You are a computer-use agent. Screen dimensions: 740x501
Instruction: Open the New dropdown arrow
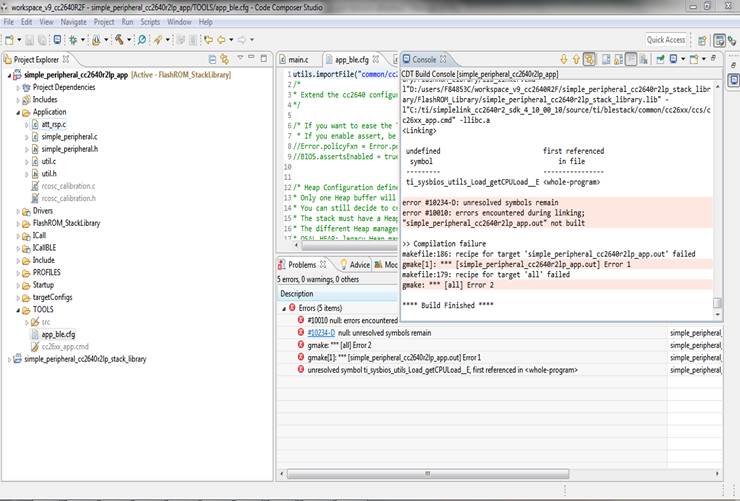coord(19,40)
